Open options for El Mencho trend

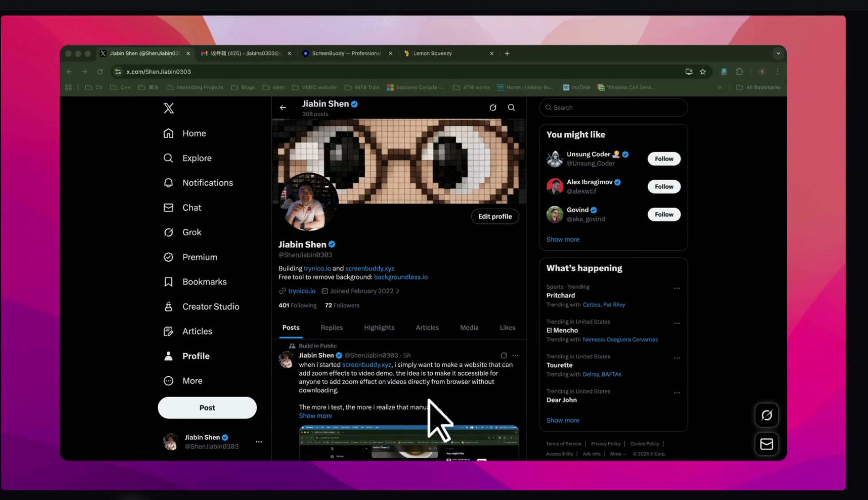[x=676, y=323]
